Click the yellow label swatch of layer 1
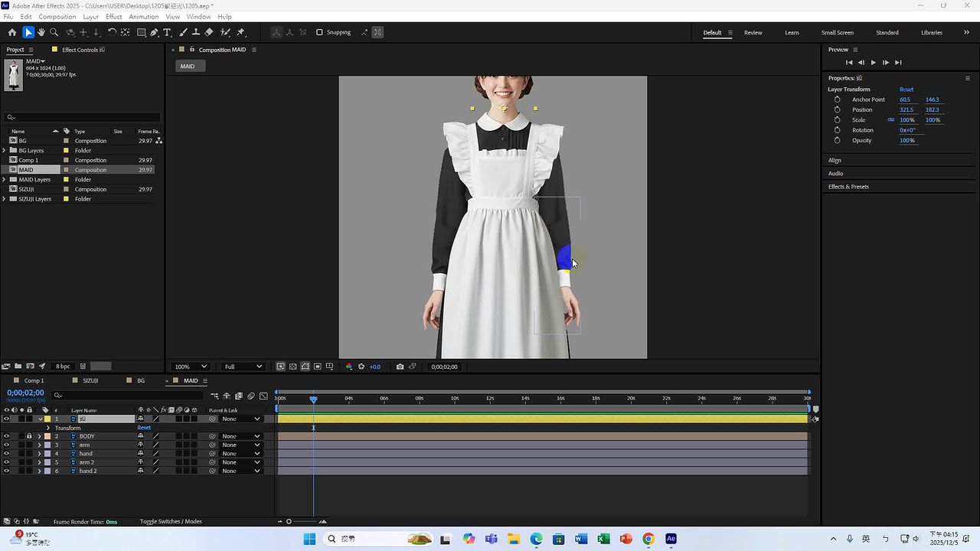Screen dimensions: 980x551 click(47, 419)
